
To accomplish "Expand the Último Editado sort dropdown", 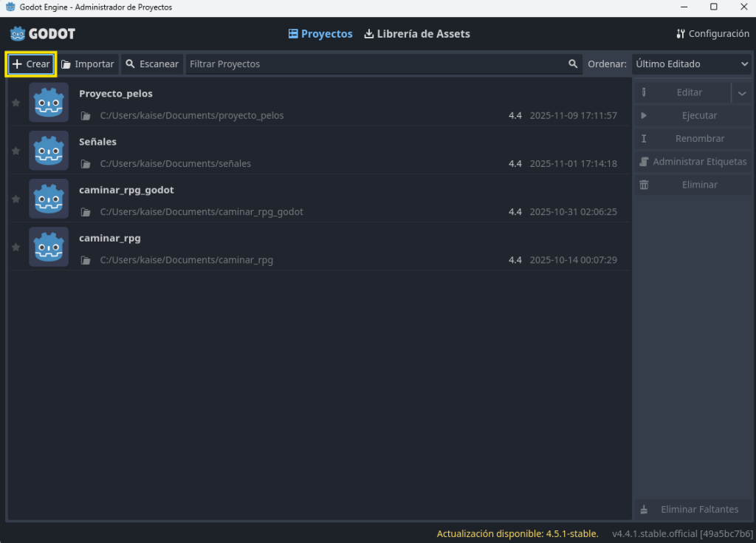I will [x=692, y=64].
